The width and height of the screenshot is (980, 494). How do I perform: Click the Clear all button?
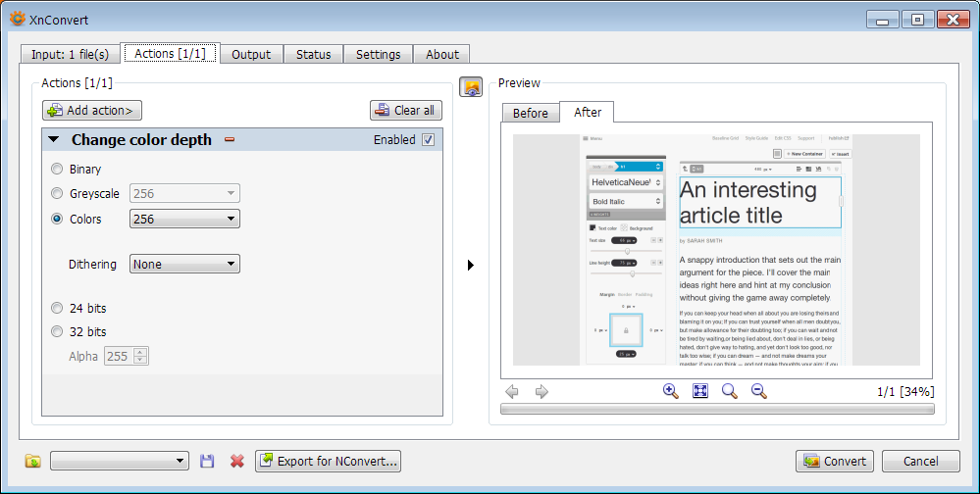click(406, 111)
